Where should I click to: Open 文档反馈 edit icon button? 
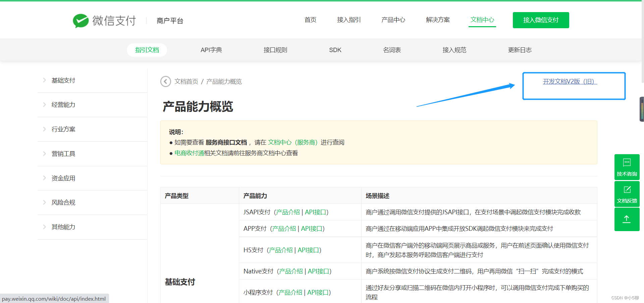click(x=627, y=194)
